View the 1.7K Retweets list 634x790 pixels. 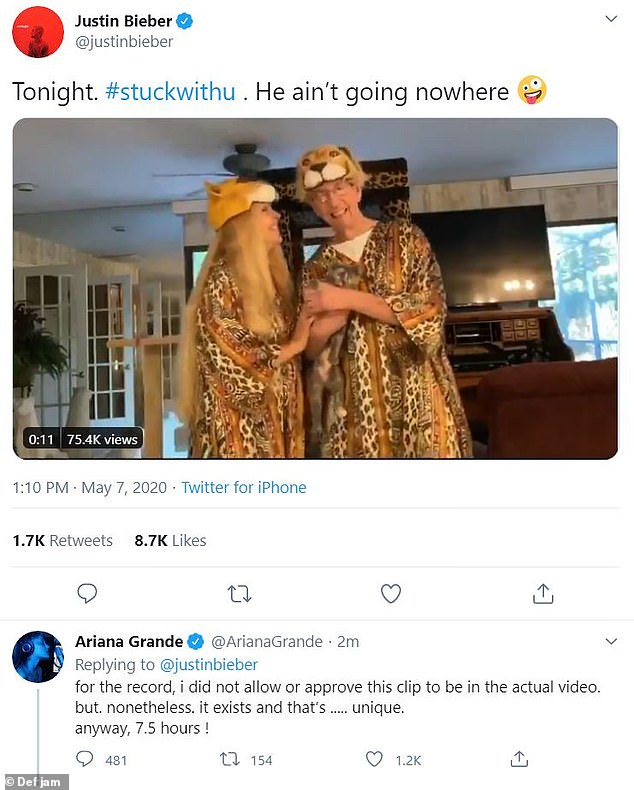pos(62,540)
